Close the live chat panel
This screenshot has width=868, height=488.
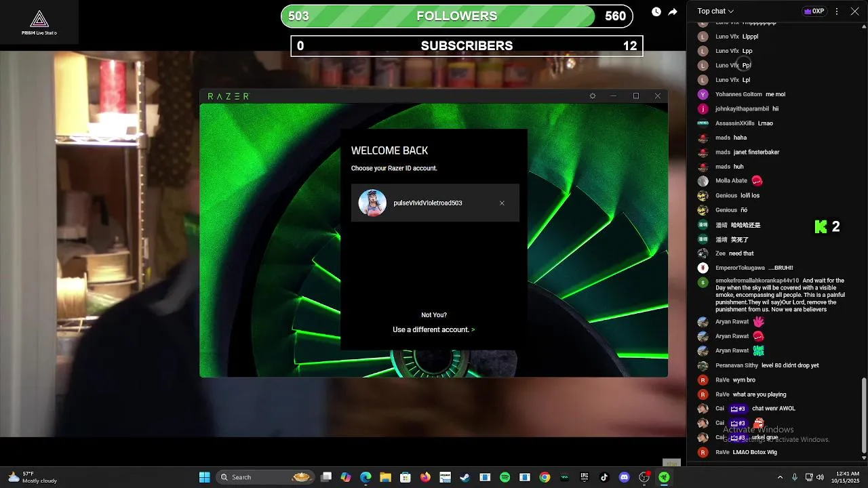click(x=854, y=11)
